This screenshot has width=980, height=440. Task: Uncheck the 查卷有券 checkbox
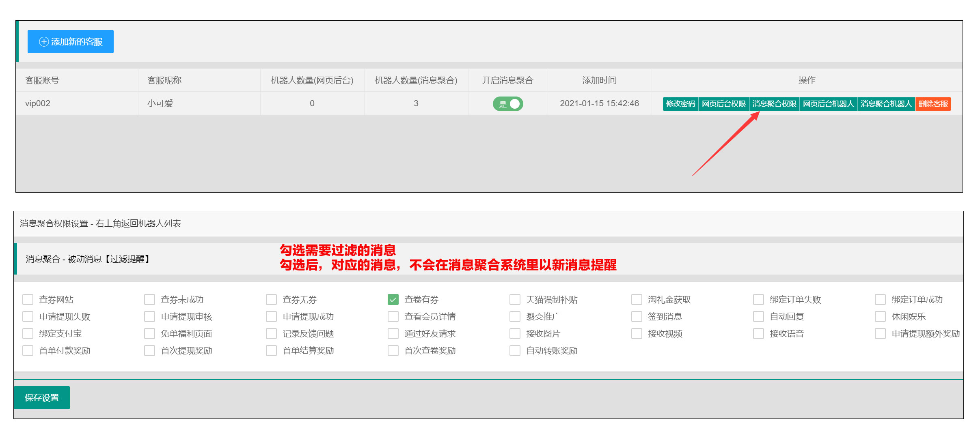(393, 300)
